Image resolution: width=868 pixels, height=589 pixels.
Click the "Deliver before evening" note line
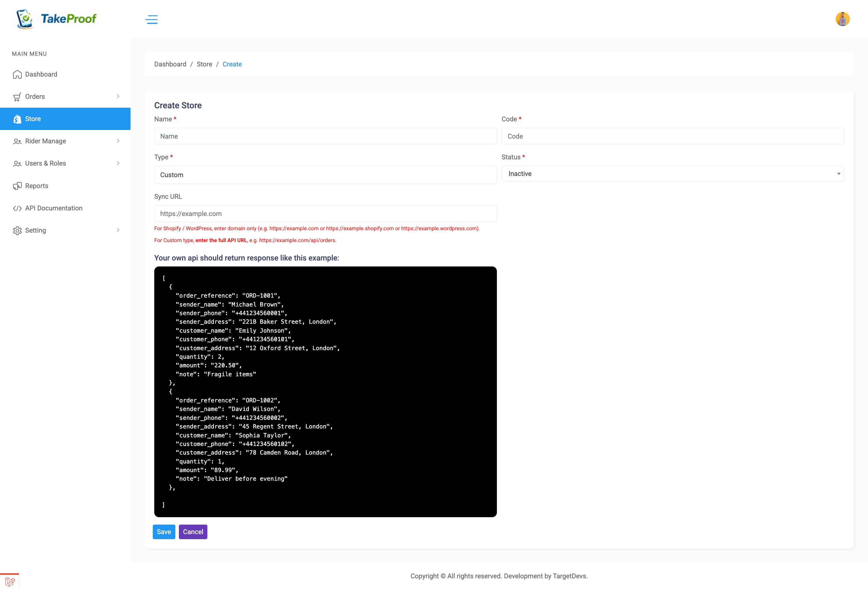pos(232,479)
